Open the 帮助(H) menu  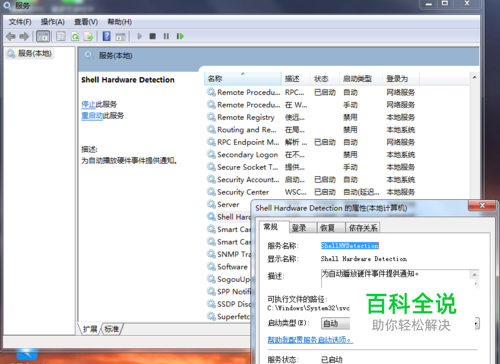point(119,22)
